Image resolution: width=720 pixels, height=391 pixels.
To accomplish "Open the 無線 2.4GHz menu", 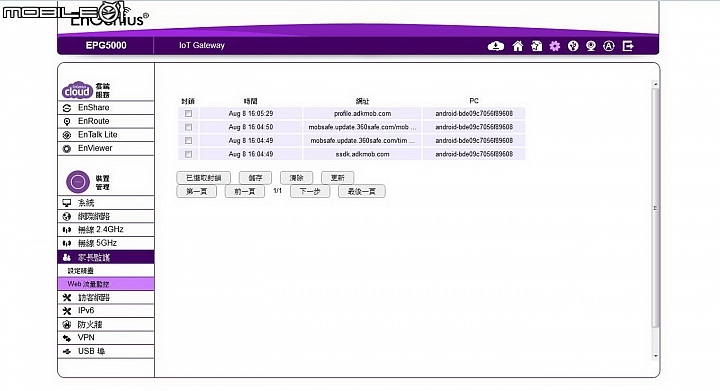I will tap(106, 229).
